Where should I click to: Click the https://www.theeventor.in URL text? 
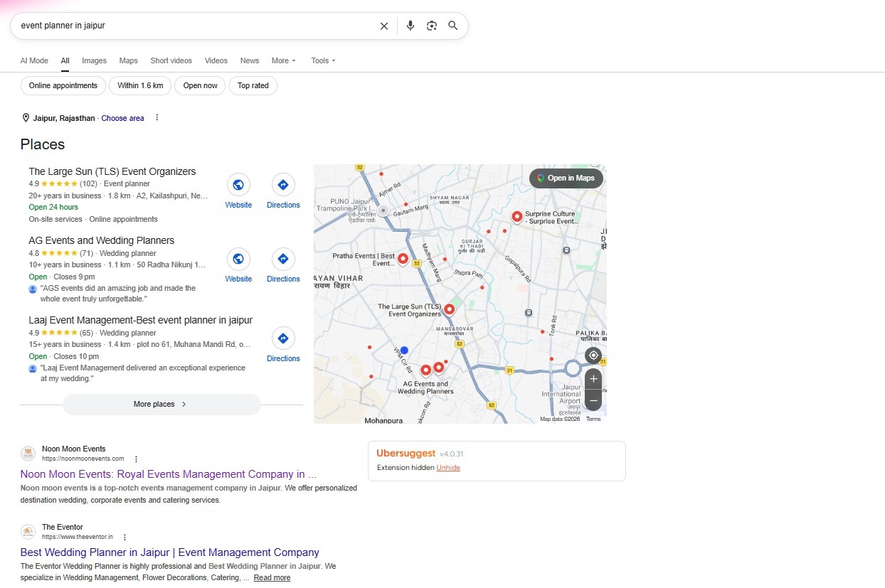click(x=78, y=537)
